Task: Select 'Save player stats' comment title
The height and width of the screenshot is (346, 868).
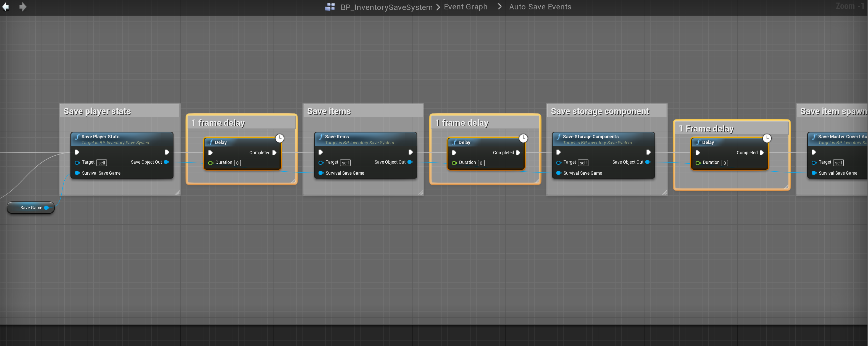Action: [97, 111]
